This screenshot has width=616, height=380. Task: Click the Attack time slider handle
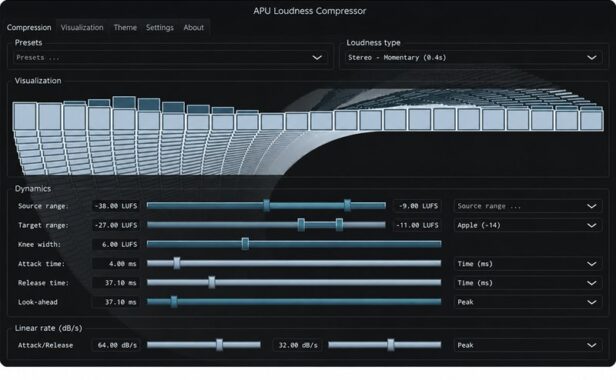(177, 263)
